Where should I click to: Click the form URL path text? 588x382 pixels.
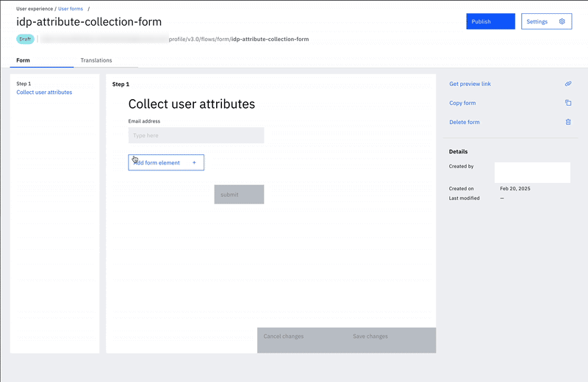click(x=238, y=39)
